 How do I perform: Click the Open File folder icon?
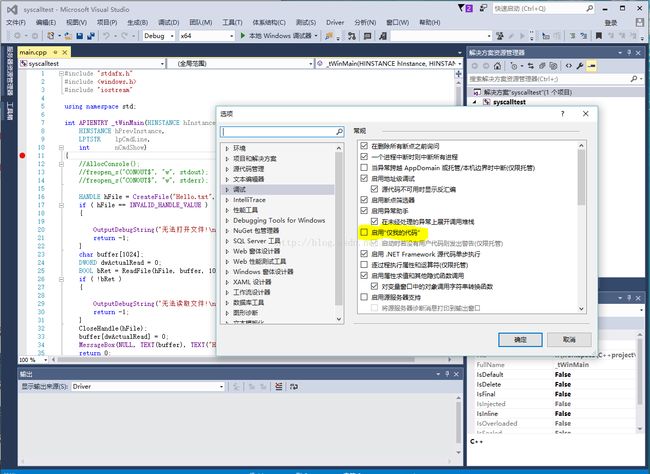68,36
